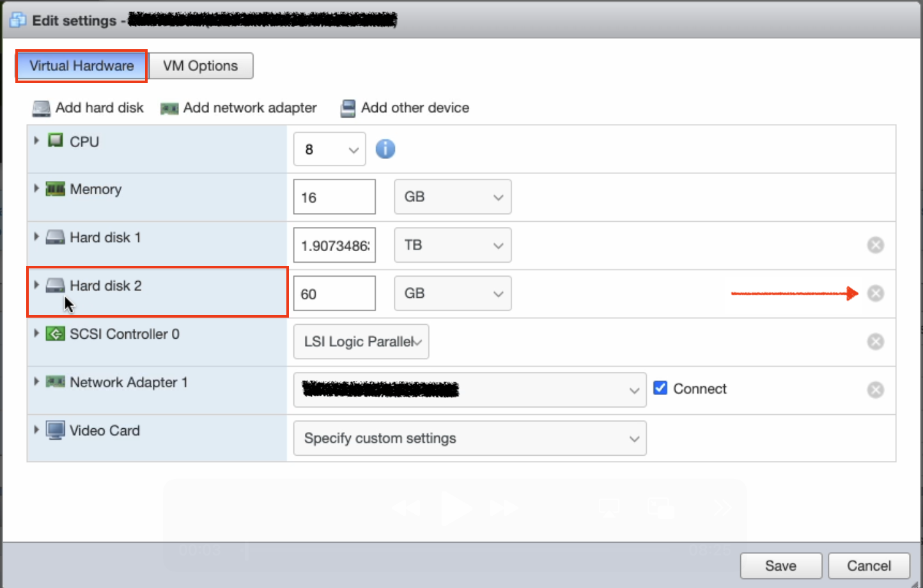Remove SCSI Controller 0 with X icon
This screenshot has width=923, height=588.
click(875, 342)
